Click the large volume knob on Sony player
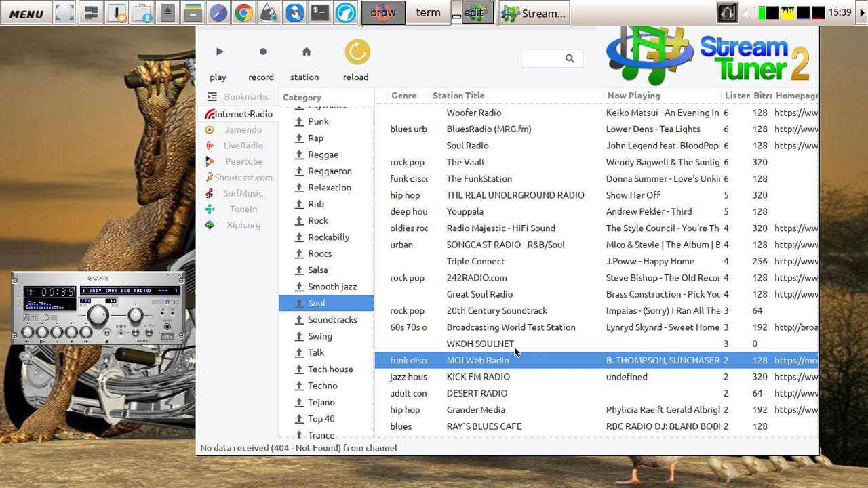Image resolution: width=868 pixels, height=488 pixels. (x=98, y=314)
